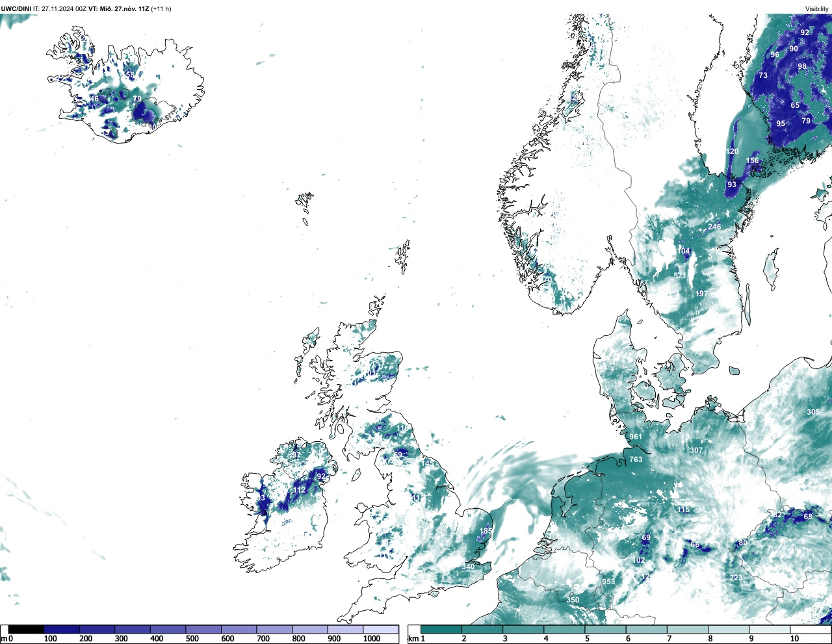Click the '95' value in western Finland

(781, 123)
